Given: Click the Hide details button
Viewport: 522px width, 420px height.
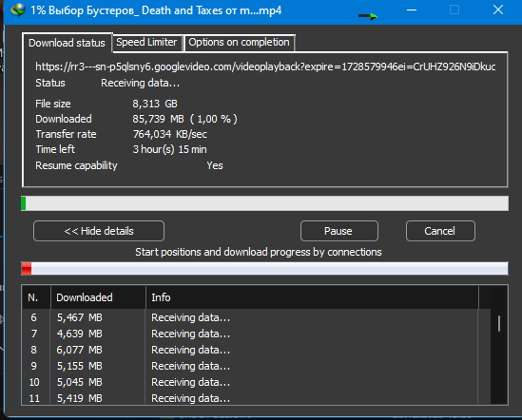Looking at the screenshot, I should point(99,231).
